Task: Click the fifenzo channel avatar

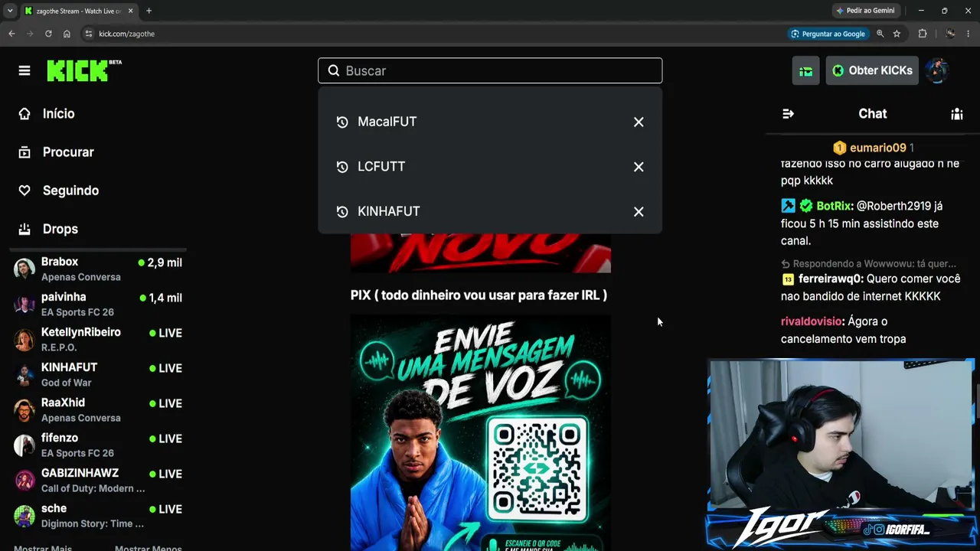Action: 24,445
